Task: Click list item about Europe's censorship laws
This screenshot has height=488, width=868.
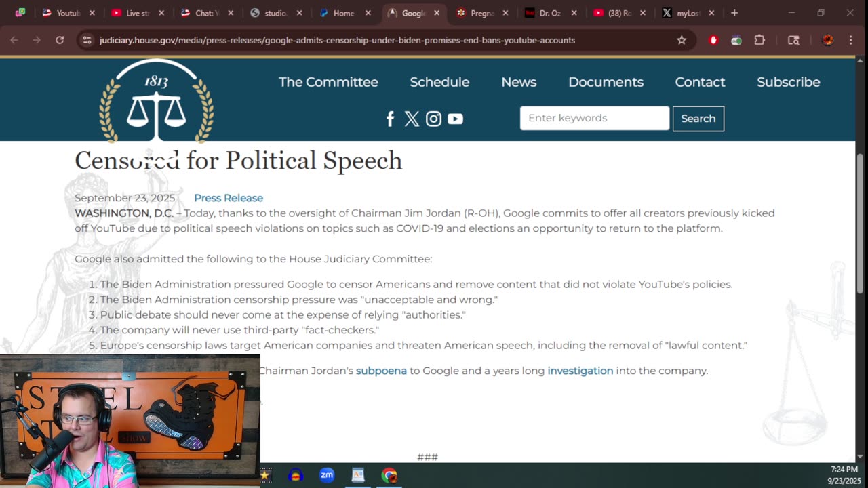Action: [x=424, y=345]
